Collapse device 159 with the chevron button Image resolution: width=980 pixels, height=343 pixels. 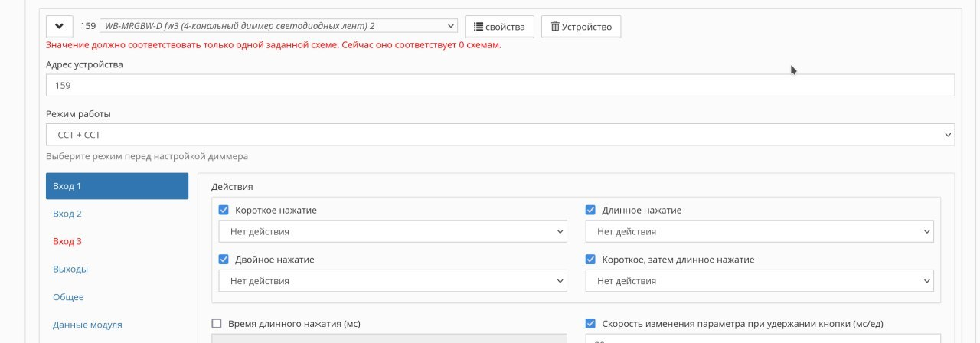tap(59, 26)
